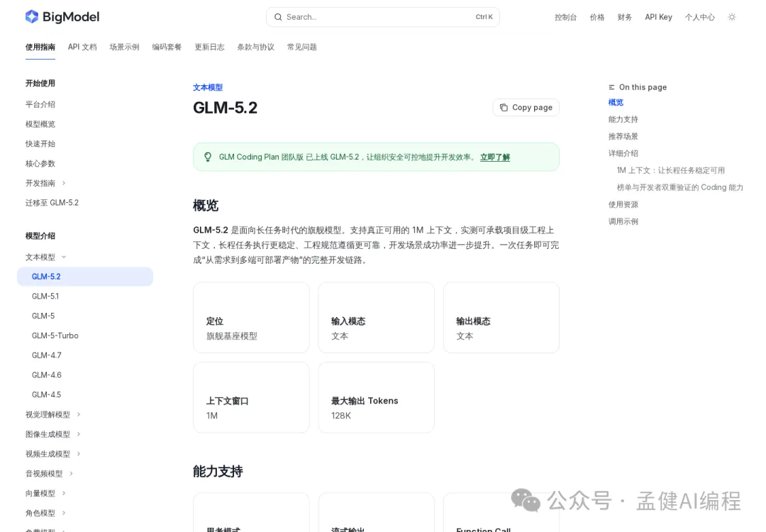Select GLM-5.1 in sidebar
Viewport: 766px width, 532px height.
(x=45, y=296)
